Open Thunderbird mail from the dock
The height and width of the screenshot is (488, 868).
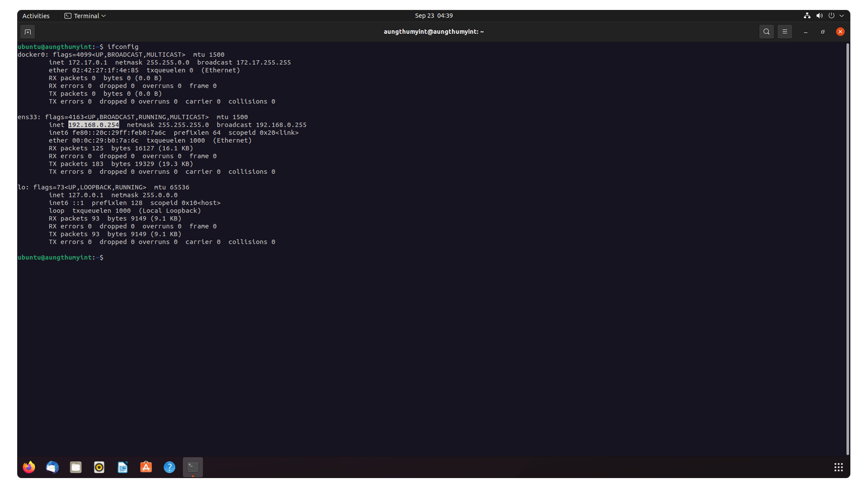click(x=52, y=467)
